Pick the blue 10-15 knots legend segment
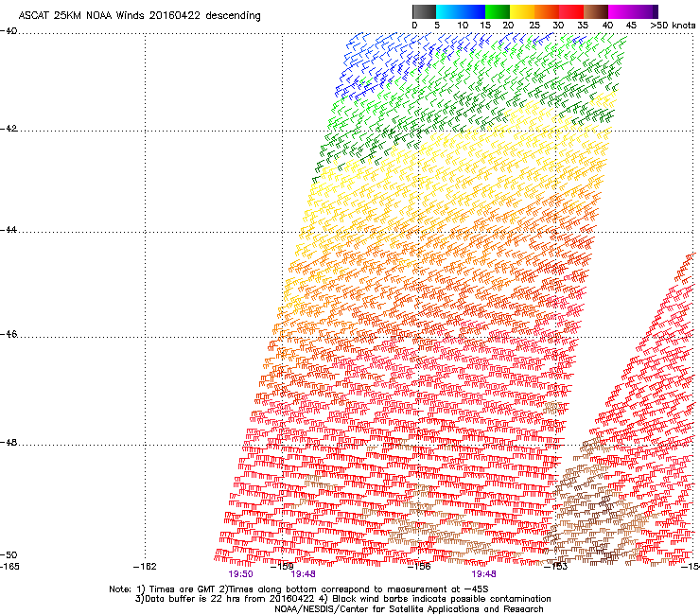700x615 pixels. pos(473,11)
